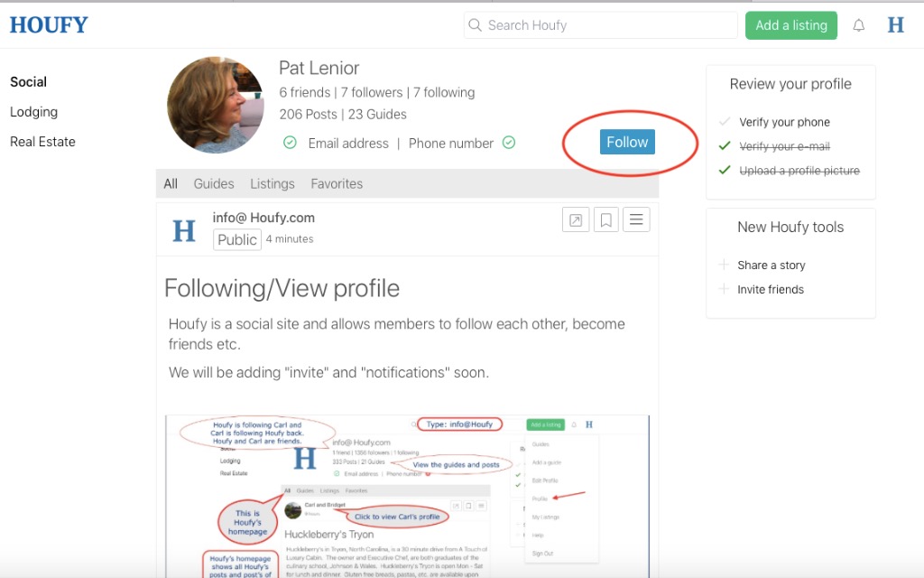Click Verify your phone
924x578 pixels.
point(784,122)
